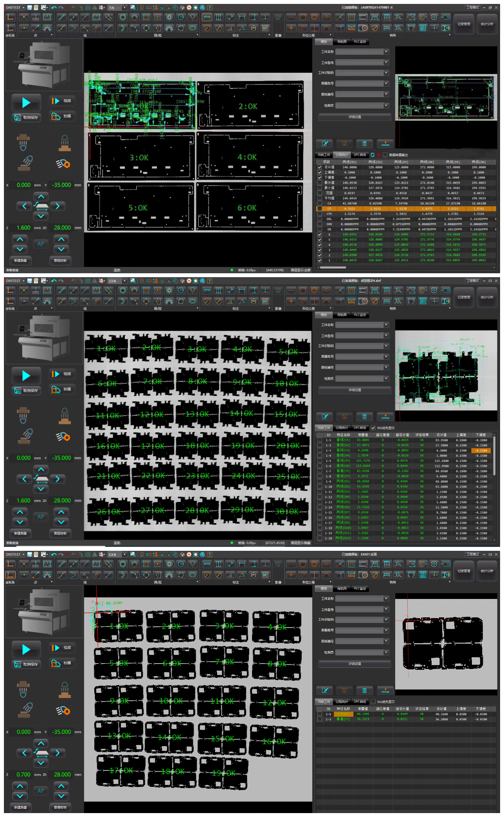Image resolution: width=504 pixels, height=817 pixels.
Task: Uncheck NG优先显示 checkbox in middle window
Action: (373, 428)
